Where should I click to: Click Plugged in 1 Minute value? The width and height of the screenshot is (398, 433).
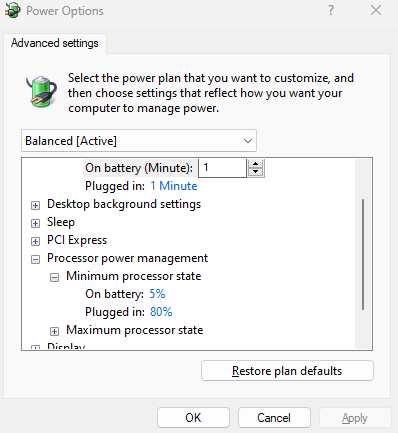174,186
